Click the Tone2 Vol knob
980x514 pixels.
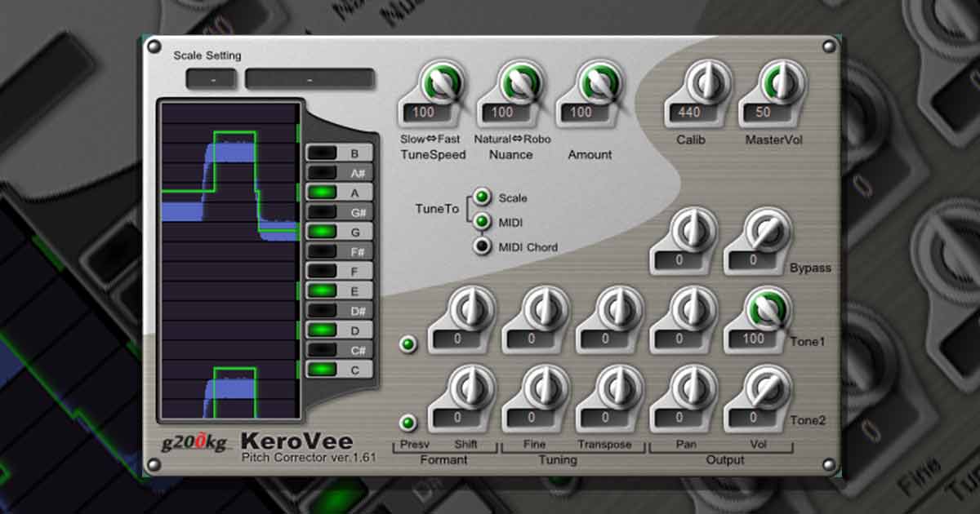[x=768, y=388]
